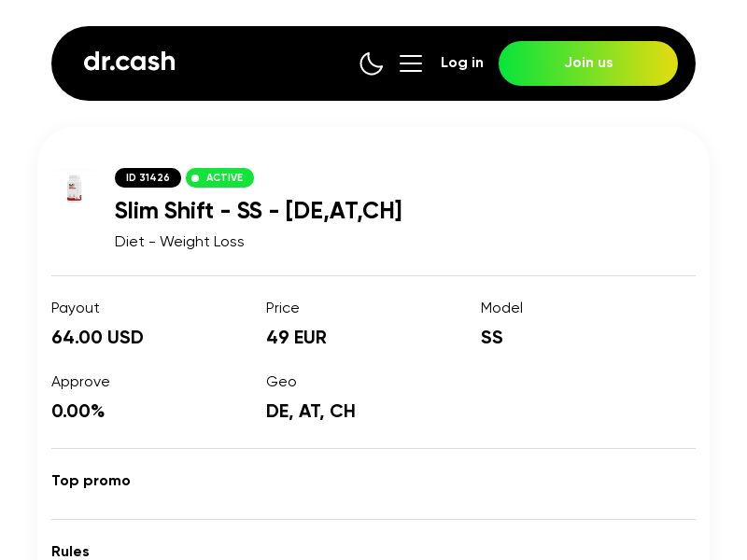The height and width of the screenshot is (560, 747).
Task: Click the ID 31426 badge
Action: click(x=148, y=177)
